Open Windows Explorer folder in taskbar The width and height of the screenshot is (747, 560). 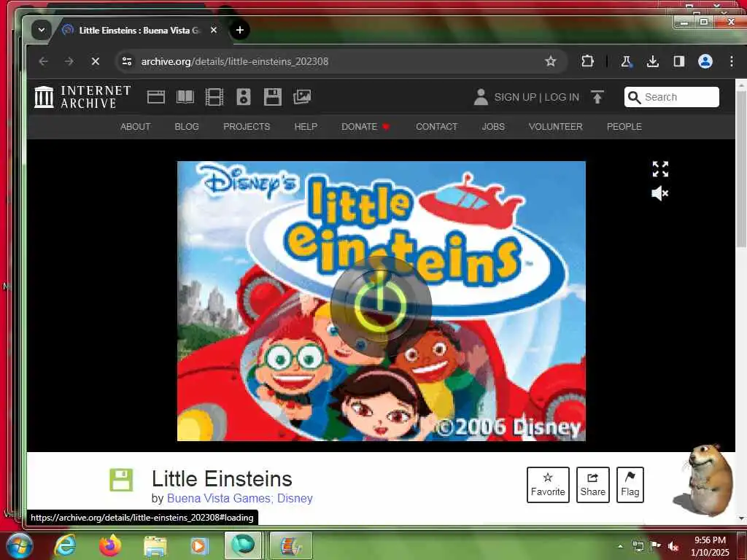point(155,545)
